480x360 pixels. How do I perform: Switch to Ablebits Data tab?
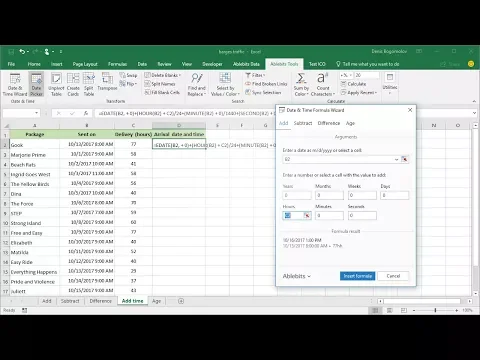coord(246,64)
